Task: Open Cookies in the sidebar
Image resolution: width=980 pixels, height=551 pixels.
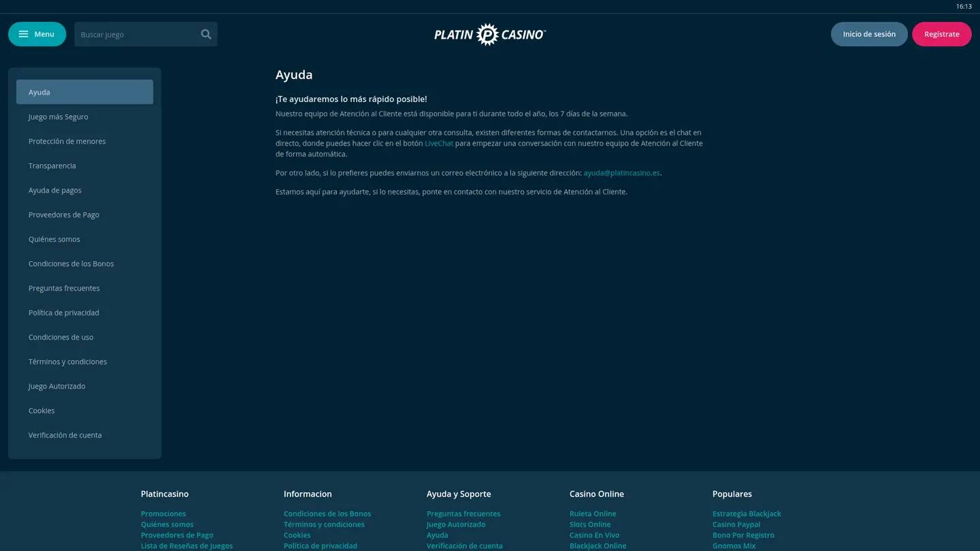Action: 84,410
